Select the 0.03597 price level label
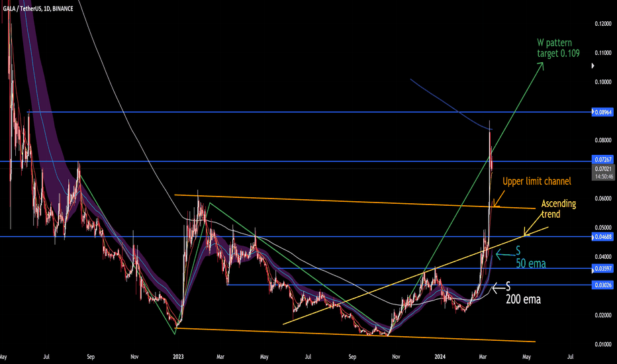The width and height of the screenshot is (617, 364). coord(603,269)
